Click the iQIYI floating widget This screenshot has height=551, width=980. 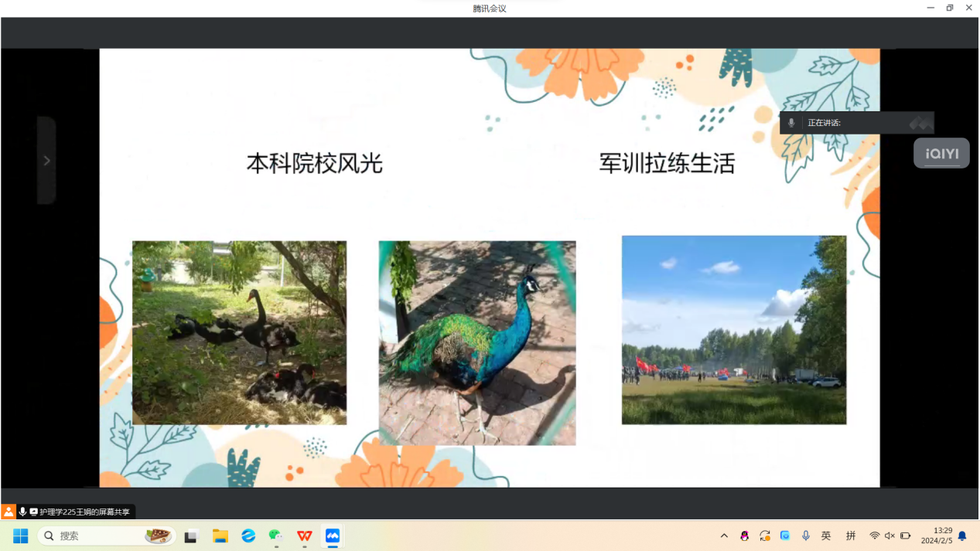pyautogui.click(x=941, y=153)
